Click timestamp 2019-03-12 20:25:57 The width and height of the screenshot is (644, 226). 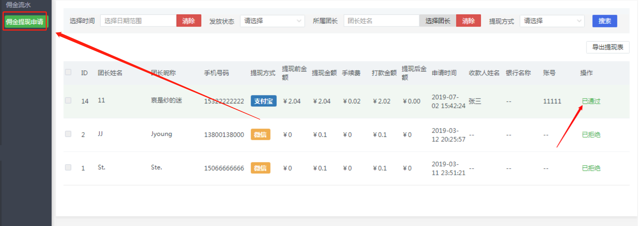448,135
